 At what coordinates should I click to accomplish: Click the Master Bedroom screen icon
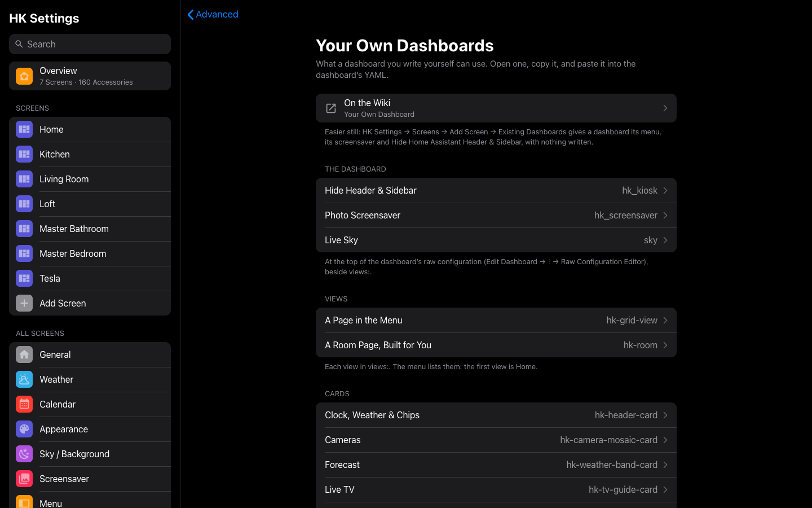click(24, 253)
